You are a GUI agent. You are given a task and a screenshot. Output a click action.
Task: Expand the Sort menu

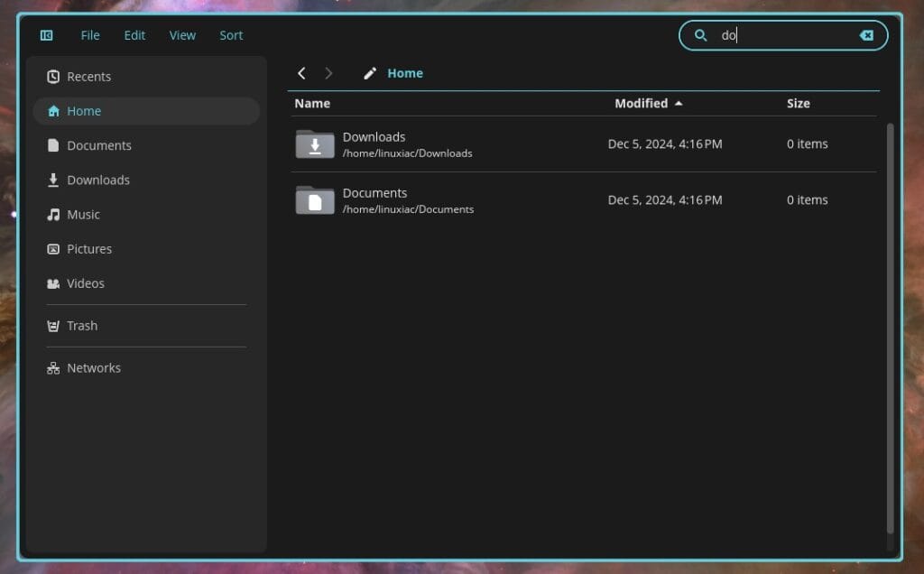(x=231, y=35)
